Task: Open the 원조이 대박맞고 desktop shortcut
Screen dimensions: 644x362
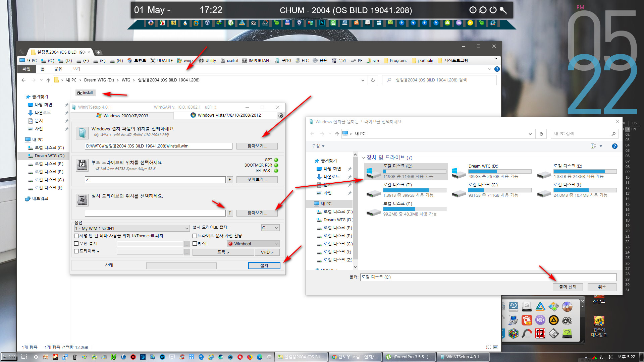Action: coord(599,326)
